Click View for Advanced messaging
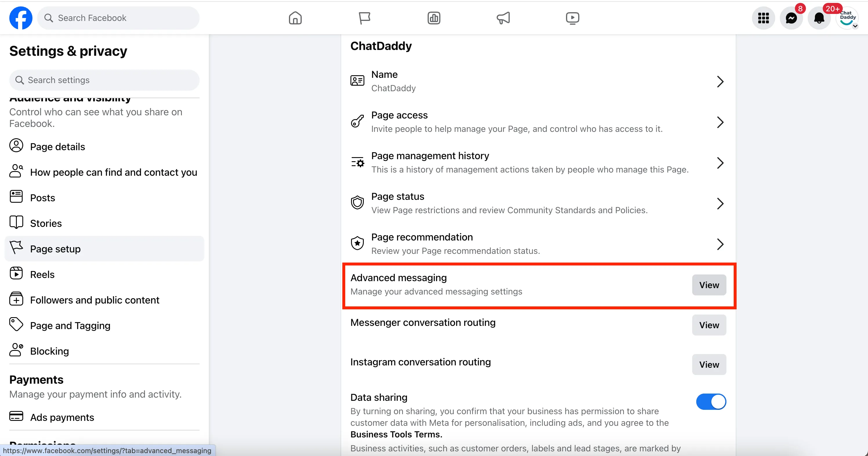The image size is (868, 456). [x=709, y=285]
